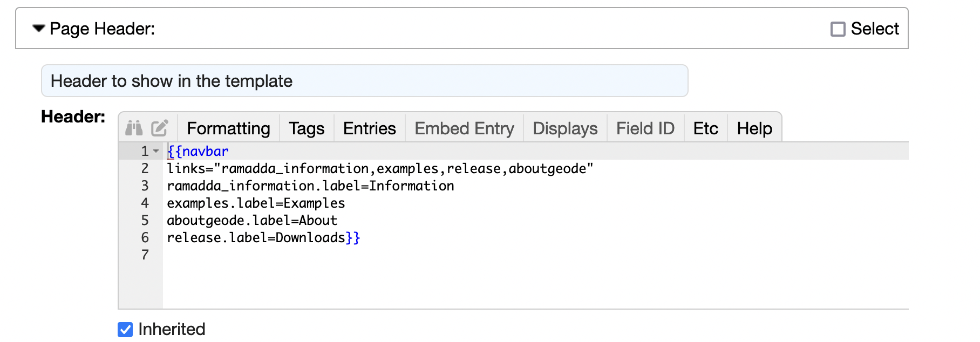Open the Entries menu
The height and width of the screenshot is (342, 980).
click(369, 128)
